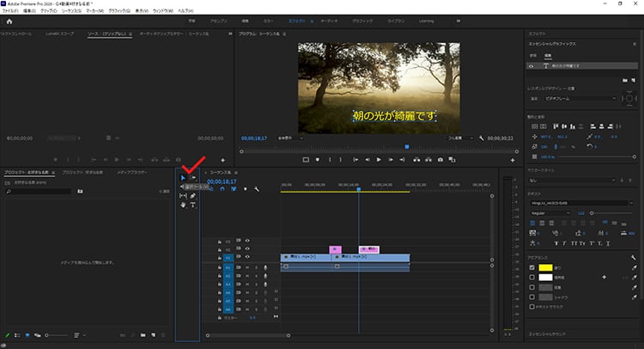Click the Extract button in program monitor
The image size is (644, 349).
pyautogui.click(x=428, y=160)
